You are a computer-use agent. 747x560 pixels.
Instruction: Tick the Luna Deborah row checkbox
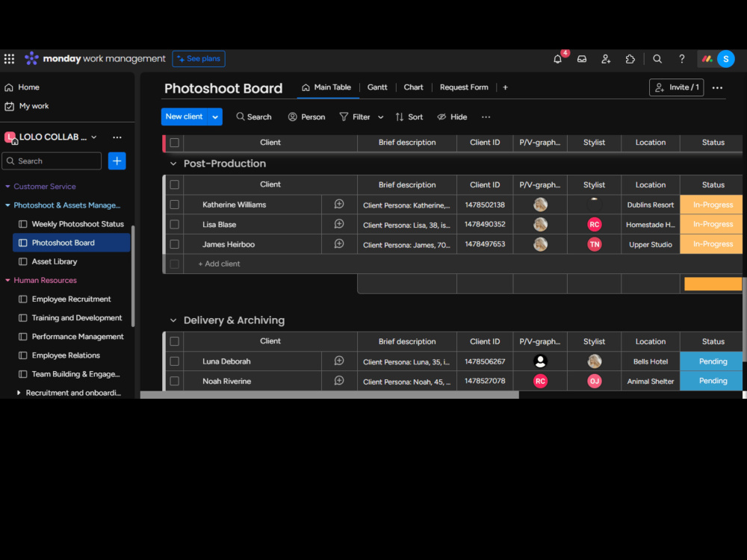point(174,361)
